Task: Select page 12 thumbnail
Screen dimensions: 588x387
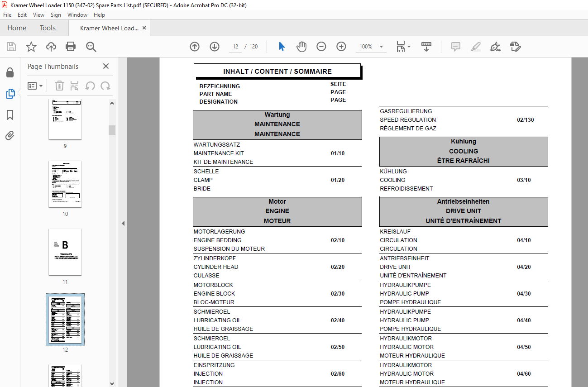Action: [x=65, y=320]
